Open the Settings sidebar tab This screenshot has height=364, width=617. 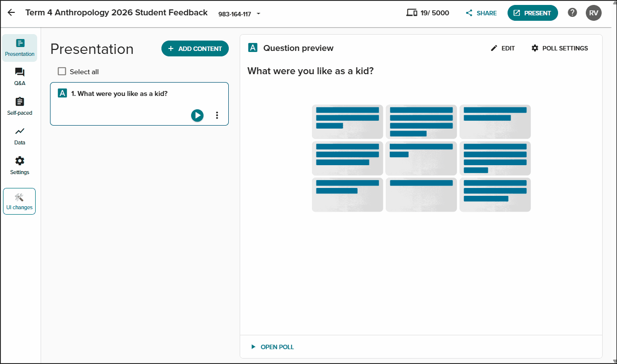click(20, 166)
